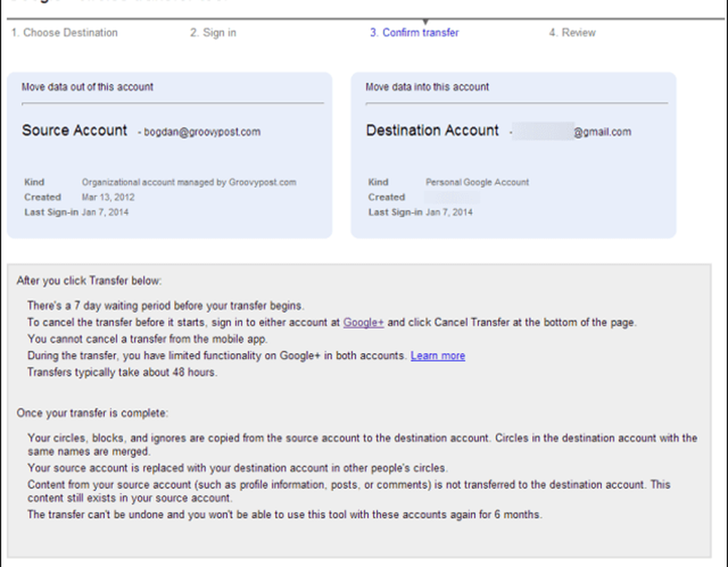
Task: Click the 'Transfers typically take about 48 hours' line
Action: (122, 372)
